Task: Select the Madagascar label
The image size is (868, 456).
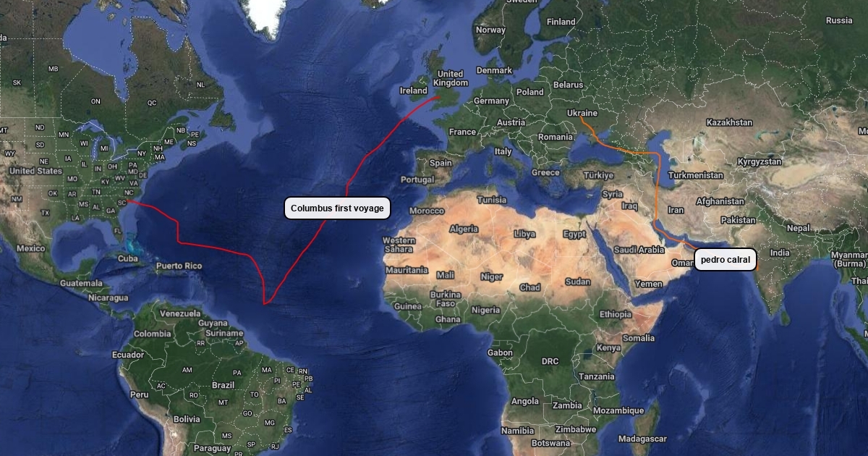Action: [x=642, y=439]
